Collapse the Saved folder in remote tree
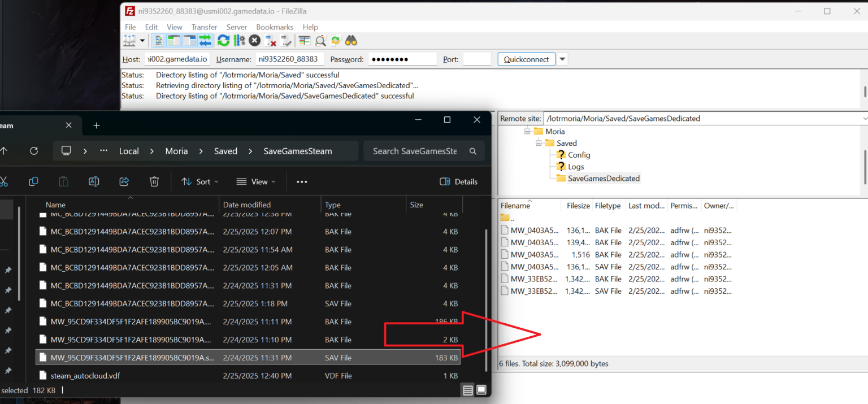 point(539,143)
